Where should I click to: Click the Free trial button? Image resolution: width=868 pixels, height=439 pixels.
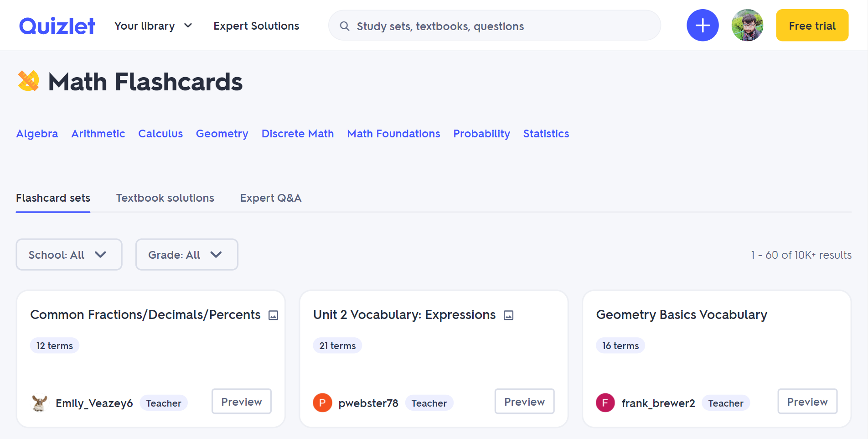(x=812, y=26)
